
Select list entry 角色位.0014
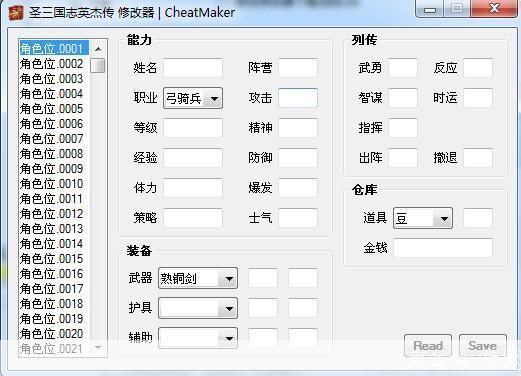coord(54,244)
